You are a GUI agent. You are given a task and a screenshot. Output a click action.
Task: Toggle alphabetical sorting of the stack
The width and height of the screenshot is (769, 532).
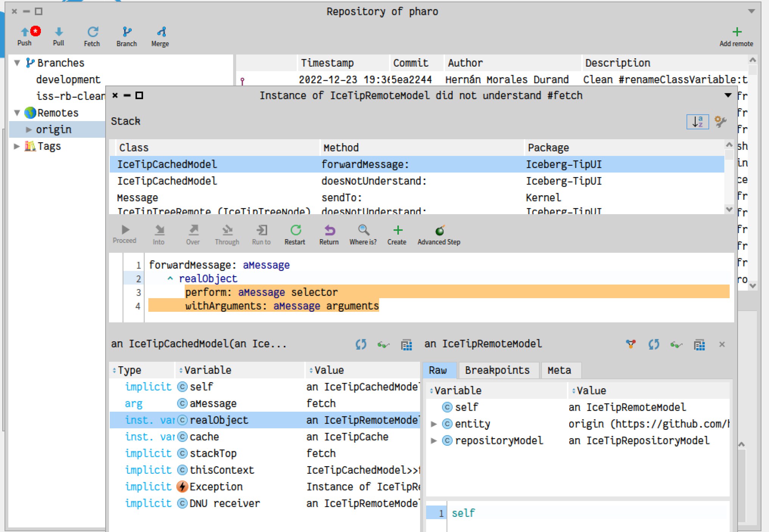[697, 122]
